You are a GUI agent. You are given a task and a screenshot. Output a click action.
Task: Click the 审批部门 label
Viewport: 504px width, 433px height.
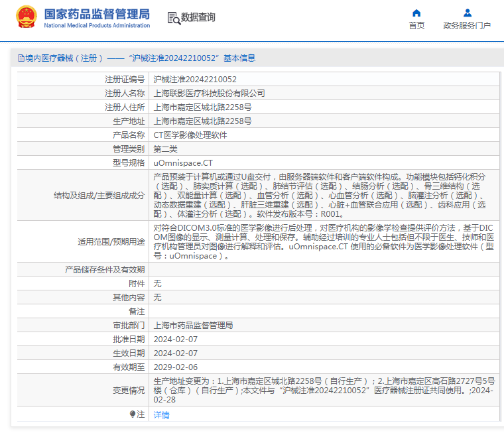129,326
